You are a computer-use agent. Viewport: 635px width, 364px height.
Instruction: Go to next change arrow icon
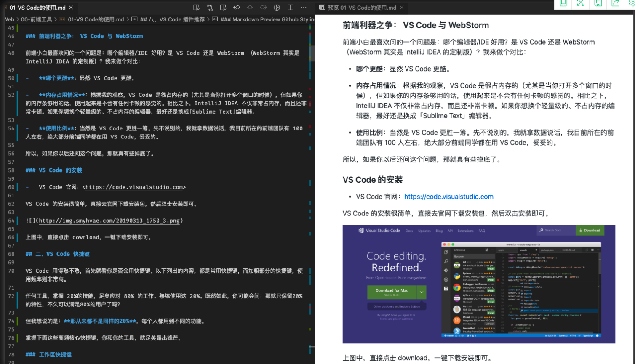coord(264,8)
